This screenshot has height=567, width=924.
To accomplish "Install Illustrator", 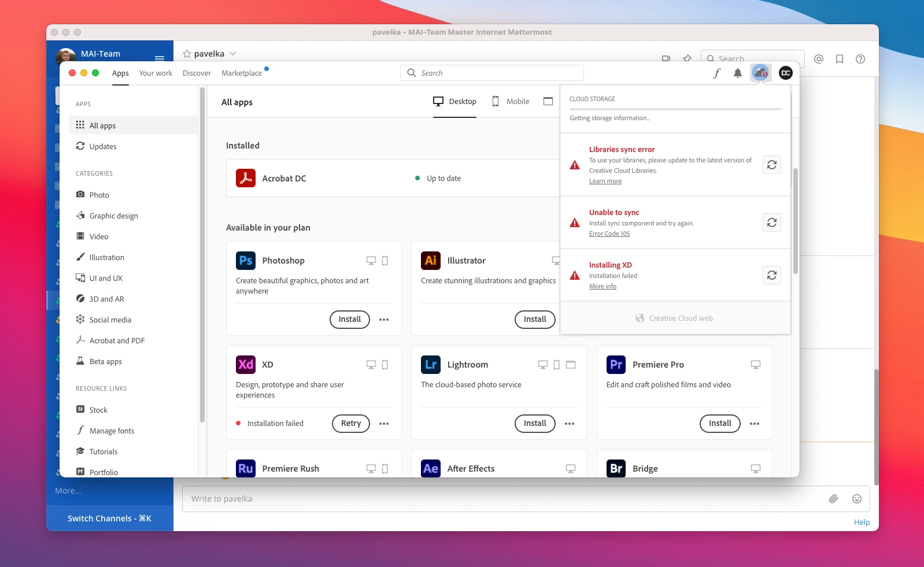I will [x=535, y=319].
